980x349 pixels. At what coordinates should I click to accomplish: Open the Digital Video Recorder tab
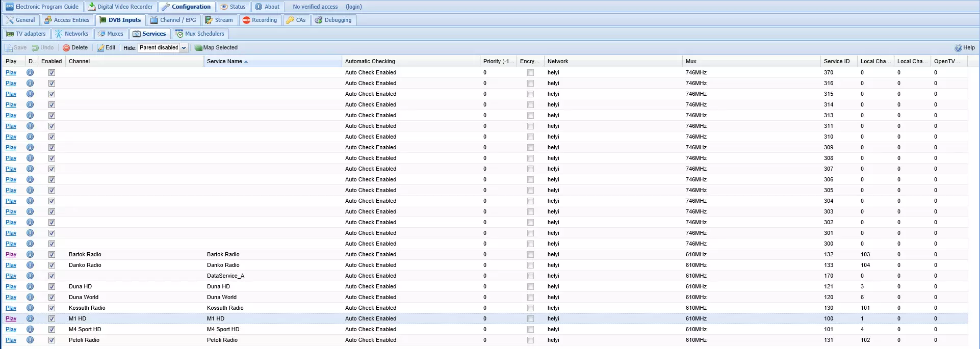tap(120, 7)
